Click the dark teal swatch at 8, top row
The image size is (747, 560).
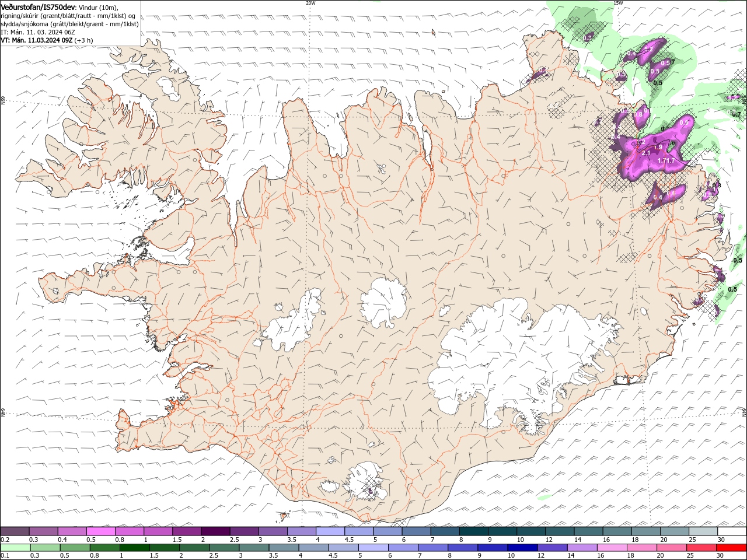pyautogui.click(x=473, y=531)
